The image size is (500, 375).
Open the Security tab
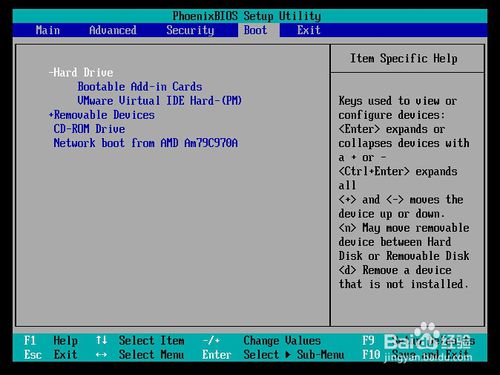tap(190, 30)
